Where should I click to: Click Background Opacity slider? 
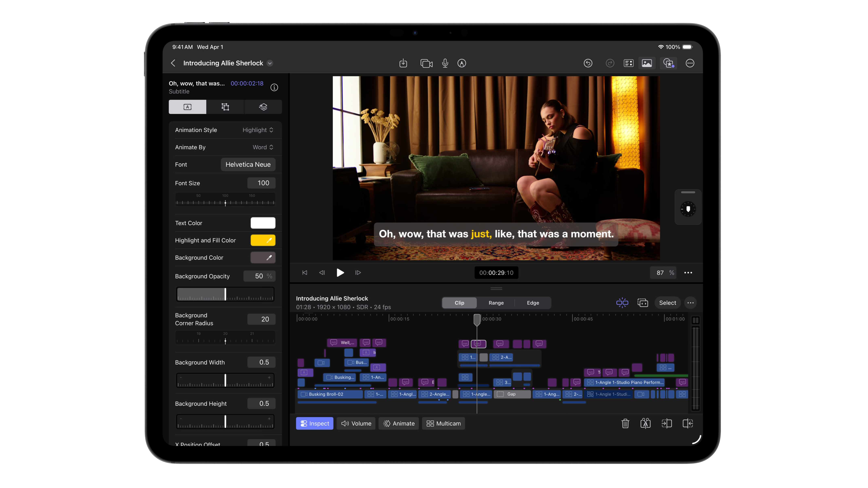[x=225, y=294]
